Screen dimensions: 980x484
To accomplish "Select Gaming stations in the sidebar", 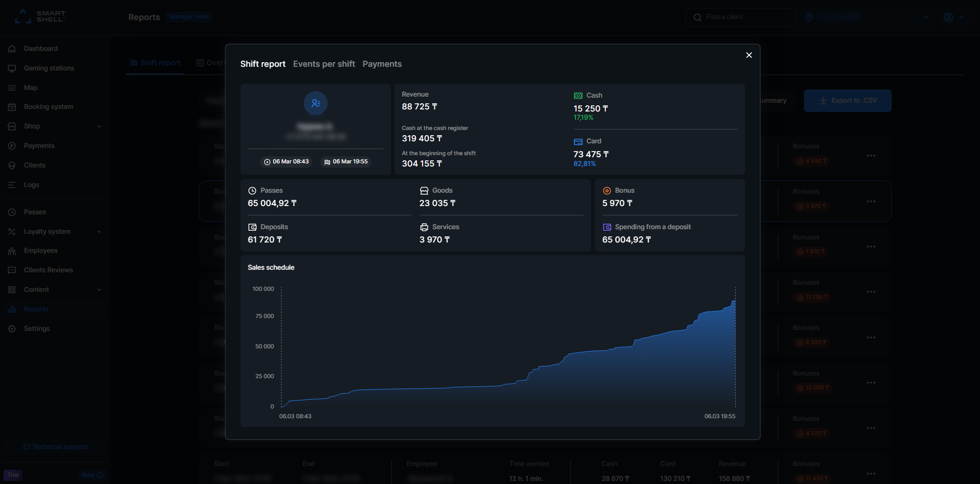I will click(48, 68).
